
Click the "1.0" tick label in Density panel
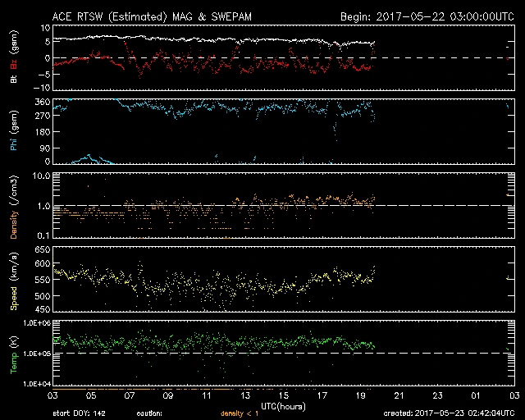click(x=43, y=206)
